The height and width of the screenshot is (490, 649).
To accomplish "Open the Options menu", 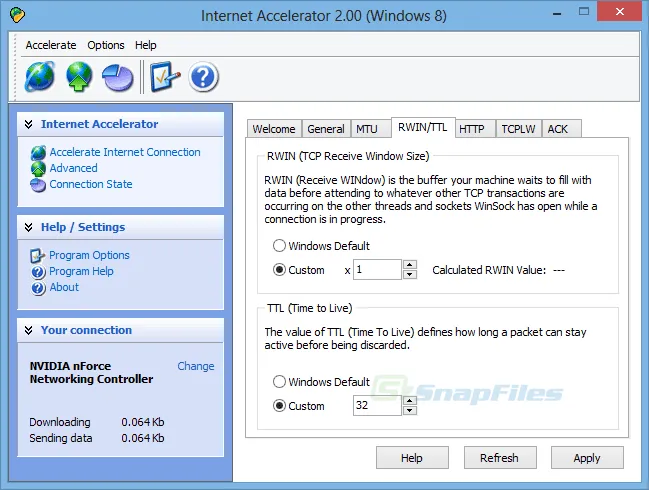I will point(106,45).
